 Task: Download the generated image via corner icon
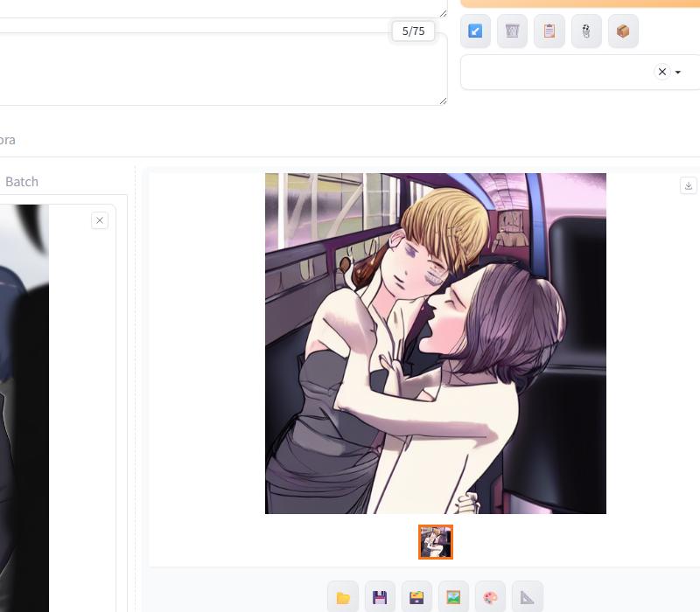[x=689, y=185]
